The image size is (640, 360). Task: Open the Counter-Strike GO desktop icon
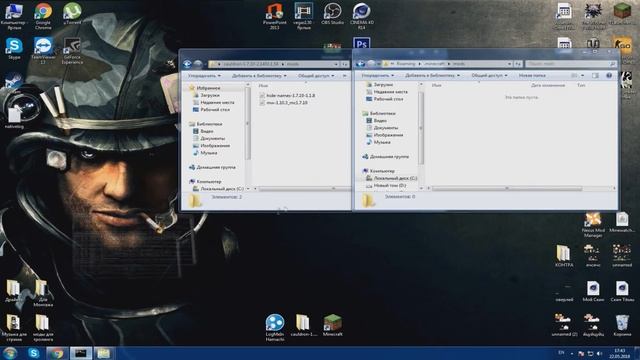point(622,44)
